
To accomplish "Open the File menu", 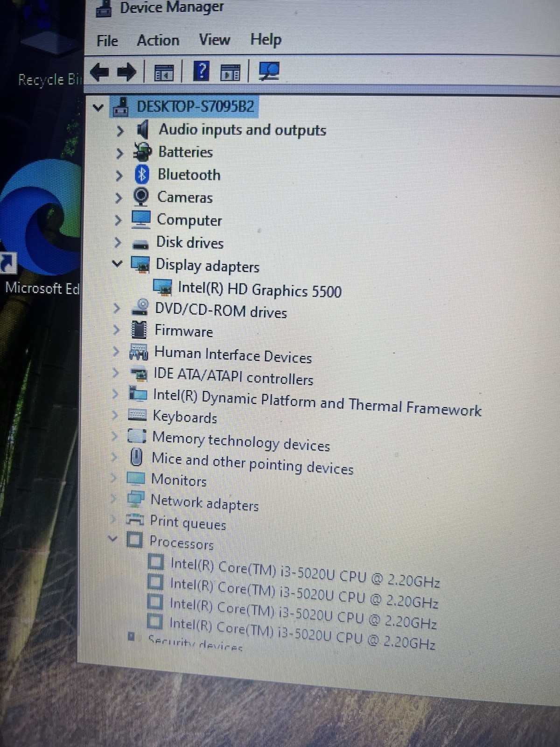I will coord(107,41).
